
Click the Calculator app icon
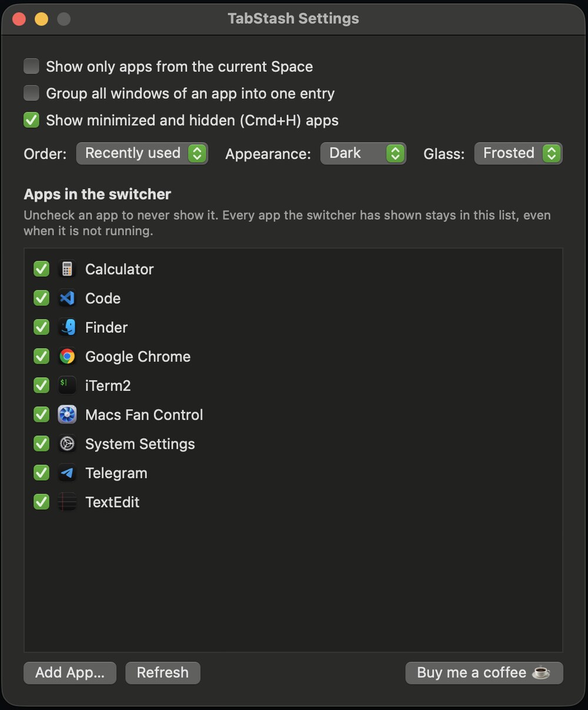coord(67,269)
